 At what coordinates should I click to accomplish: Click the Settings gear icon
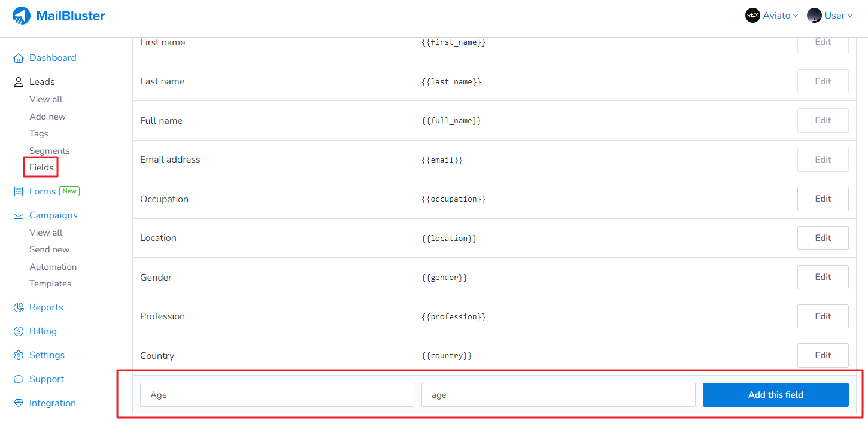point(19,355)
